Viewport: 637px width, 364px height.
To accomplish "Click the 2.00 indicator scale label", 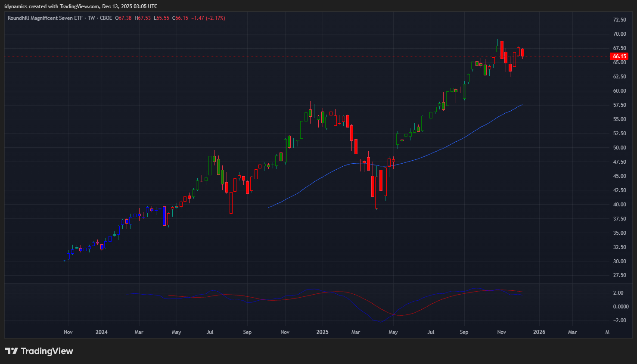I will click(618, 293).
